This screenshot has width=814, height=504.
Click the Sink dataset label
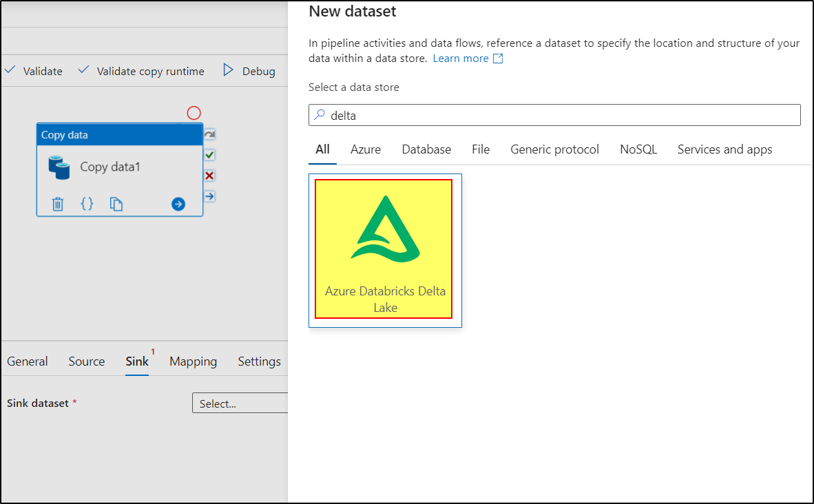pyautogui.click(x=38, y=403)
